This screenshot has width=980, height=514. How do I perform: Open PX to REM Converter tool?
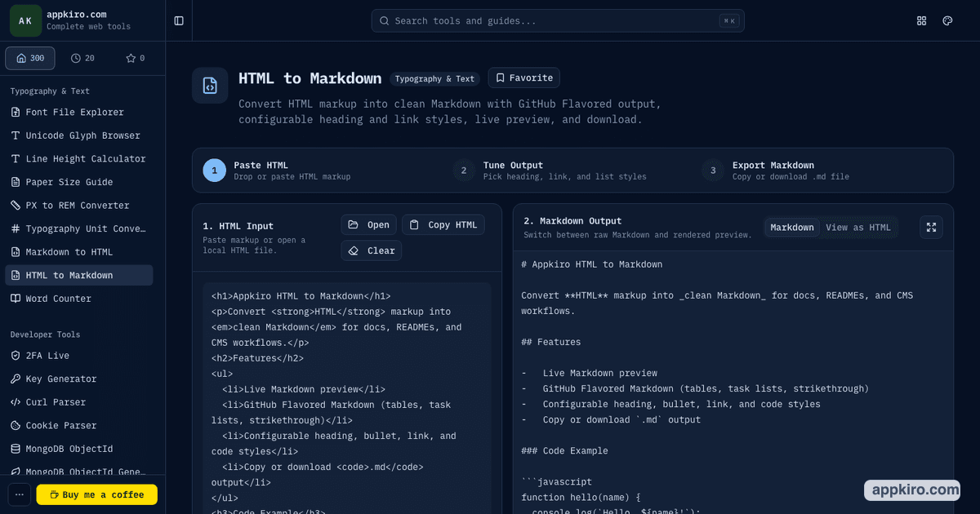(x=78, y=205)
